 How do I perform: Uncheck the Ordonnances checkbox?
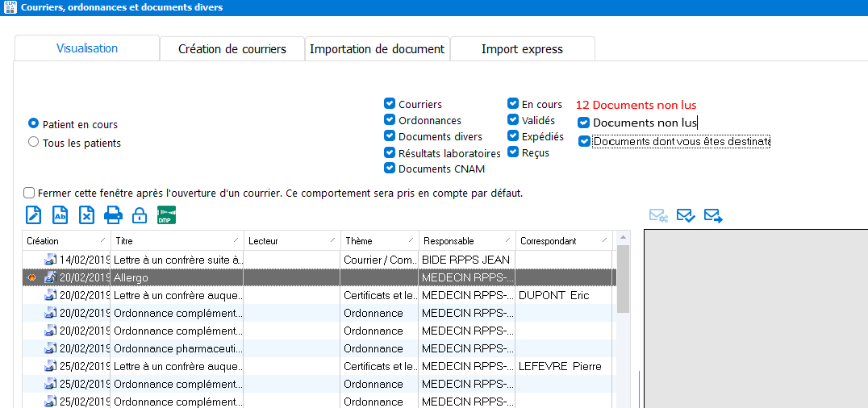point(390,120)
